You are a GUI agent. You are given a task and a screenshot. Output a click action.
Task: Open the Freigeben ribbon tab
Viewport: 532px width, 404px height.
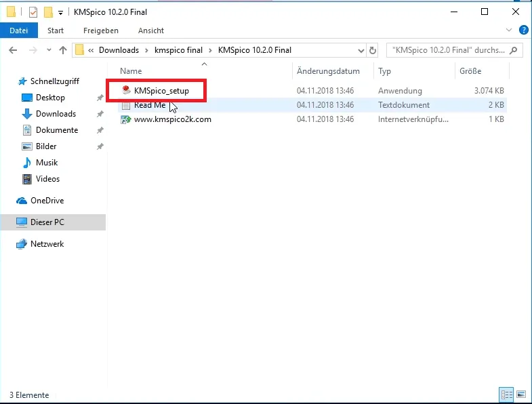click(101, 31)
